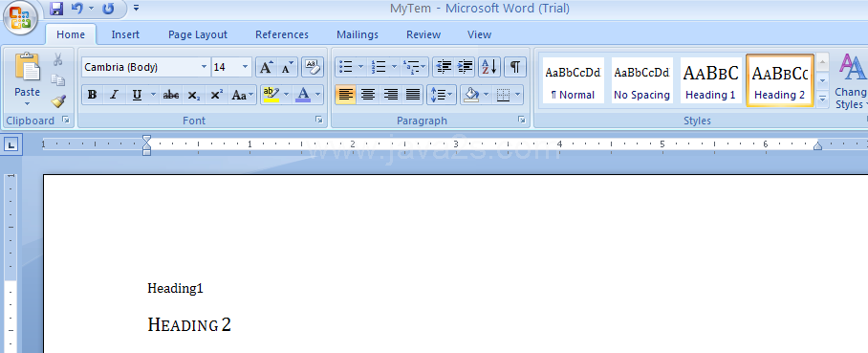Expand the Styles gallery More button
Viewport: 868px width, 353px height.
[823, 99]
